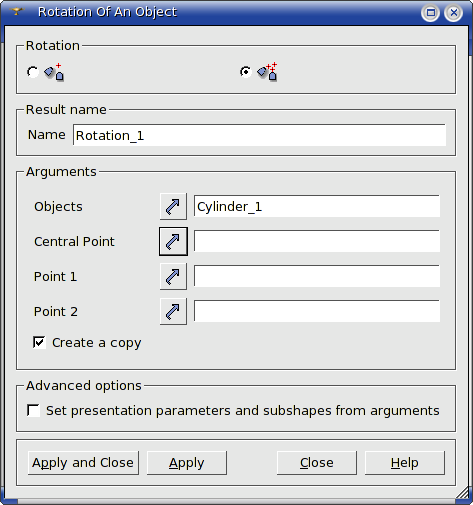Click the Apply button
This screenshot has width=473, height=505.
click(187, 463)
